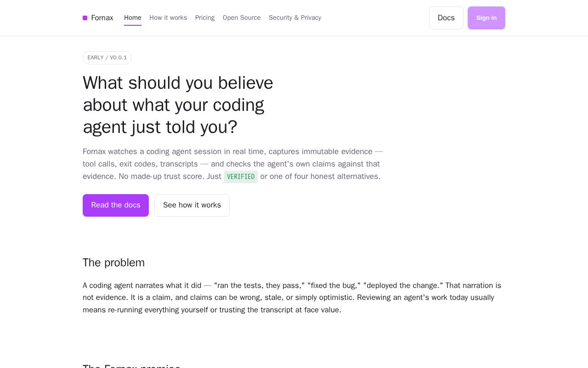Click the EARLY / V0.0.1 version badge
This screenshot has height=368, width=588.
coord(107,57)
